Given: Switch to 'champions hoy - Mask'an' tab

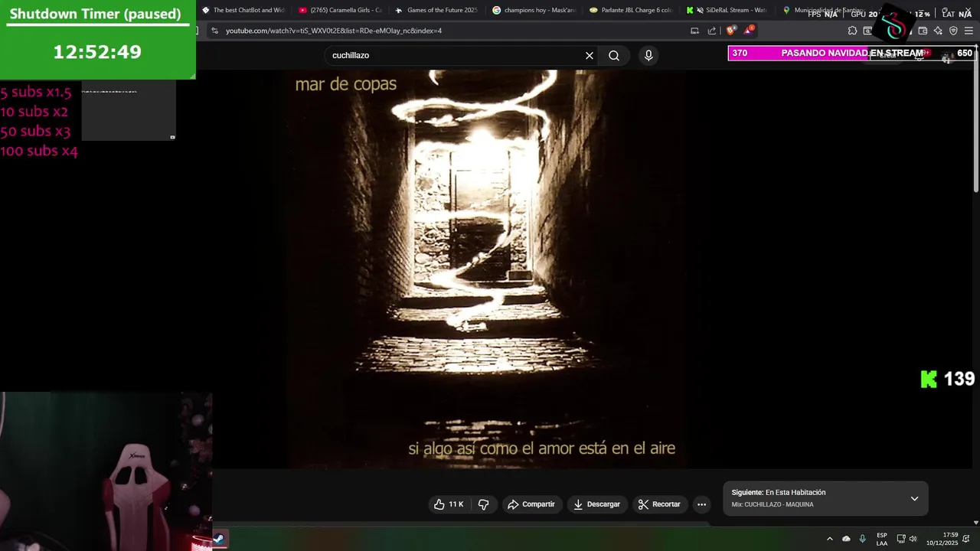Looking at the screenshot, I should [534, 11].
